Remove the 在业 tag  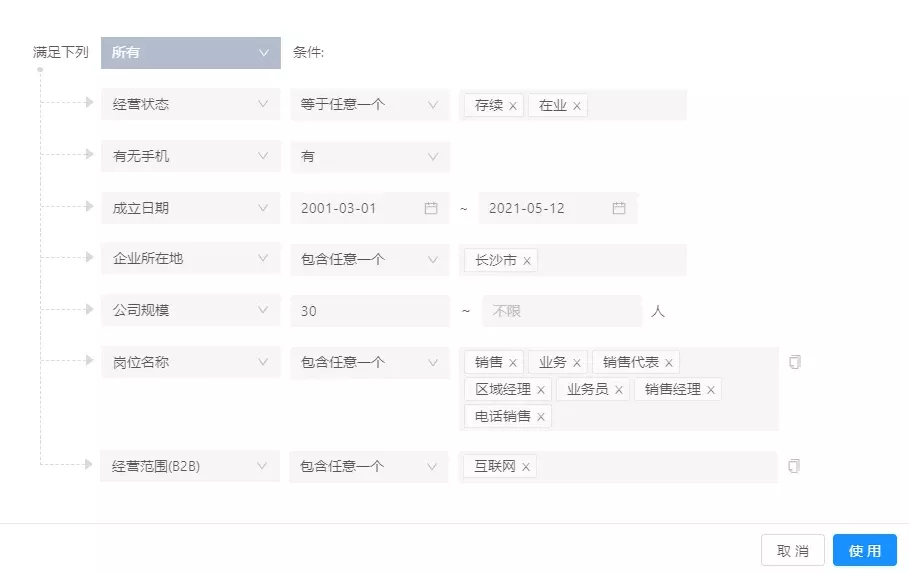click(x=576, y=106)
